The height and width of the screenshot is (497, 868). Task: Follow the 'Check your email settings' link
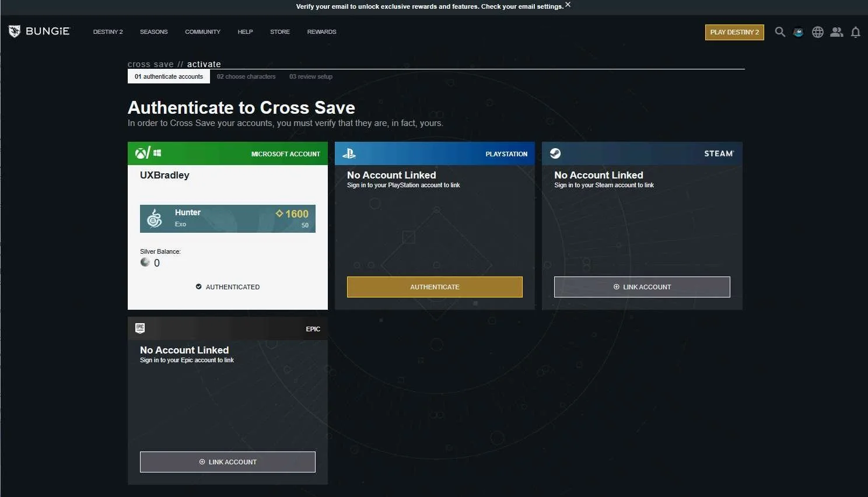[x=522, y=6]
